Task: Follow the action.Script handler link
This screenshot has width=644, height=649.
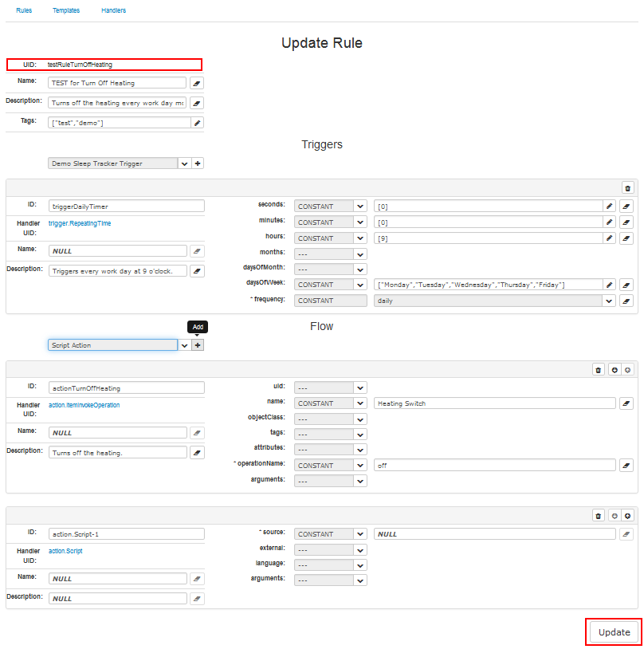Action: point(65,551)
